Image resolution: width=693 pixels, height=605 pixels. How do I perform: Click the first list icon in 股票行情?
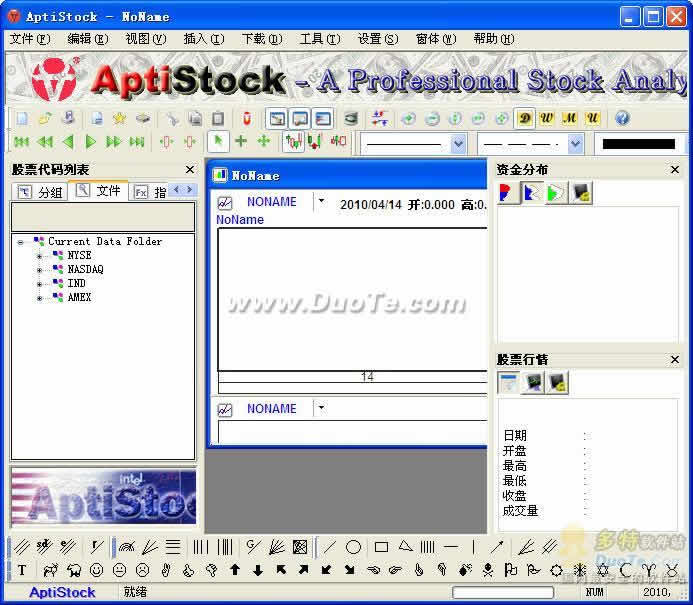click(x=508, y=383)
